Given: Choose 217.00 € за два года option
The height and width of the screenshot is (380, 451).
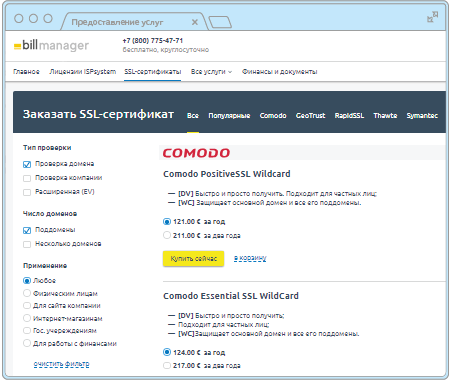Looking at the screenshot, I should click(167, 366).
